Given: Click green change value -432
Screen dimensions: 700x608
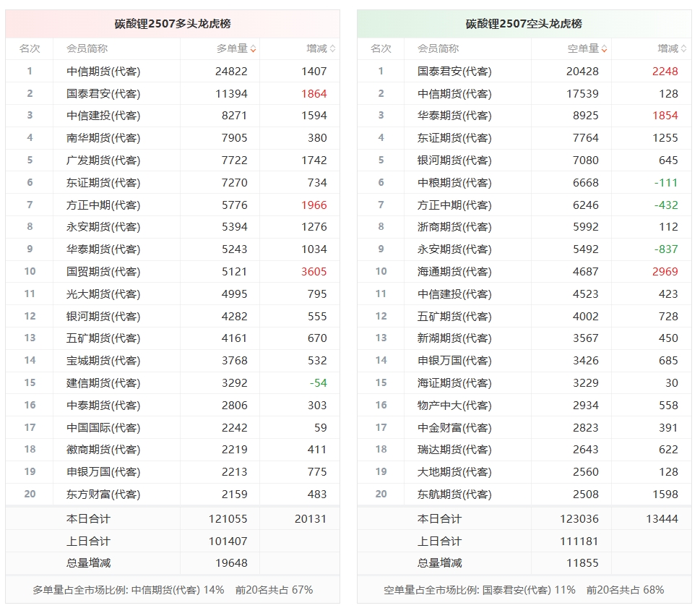Looking at the screenshot, I should pos(666,205).
